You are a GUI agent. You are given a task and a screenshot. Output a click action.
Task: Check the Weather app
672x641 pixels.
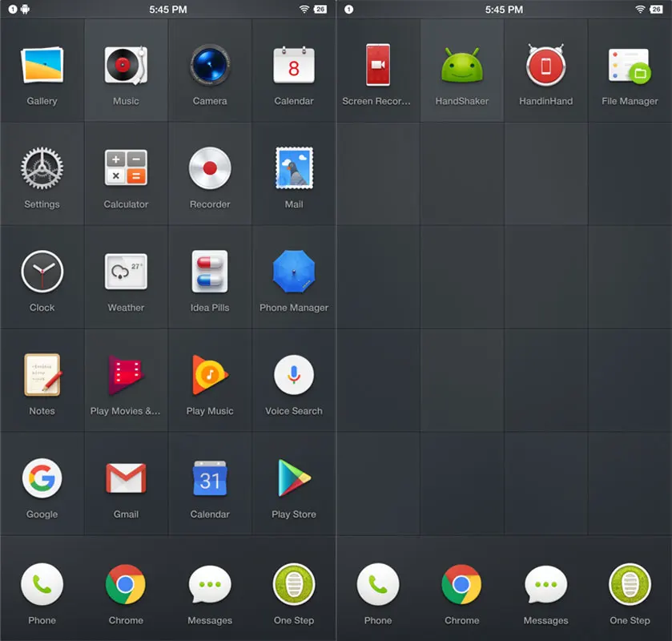point(126,272)
